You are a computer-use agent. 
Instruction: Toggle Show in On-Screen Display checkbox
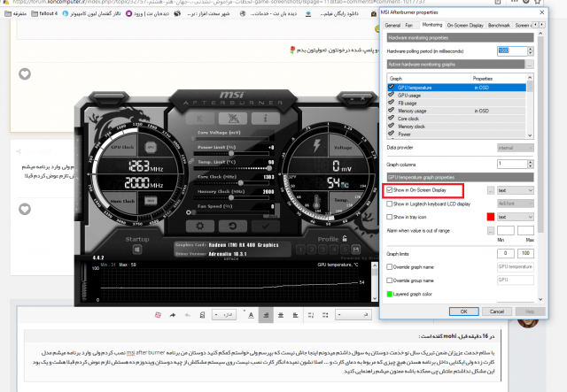(389, 190)
